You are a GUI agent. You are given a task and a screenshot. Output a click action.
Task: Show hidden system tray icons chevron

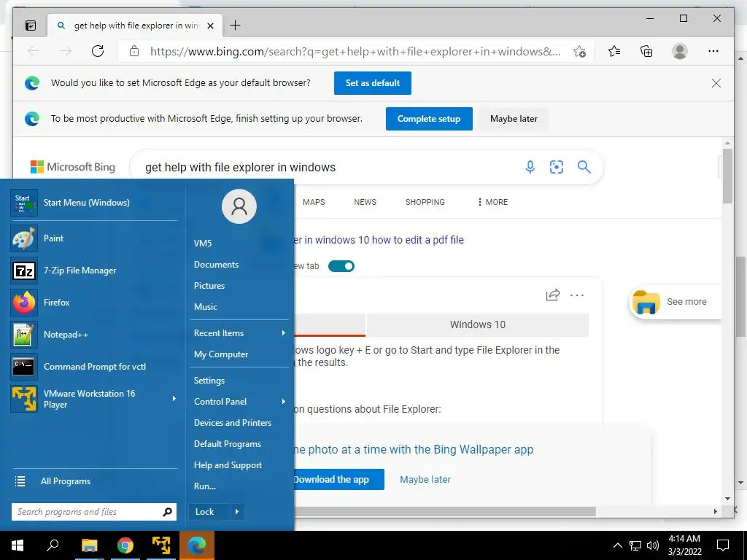tap(617, 545)
